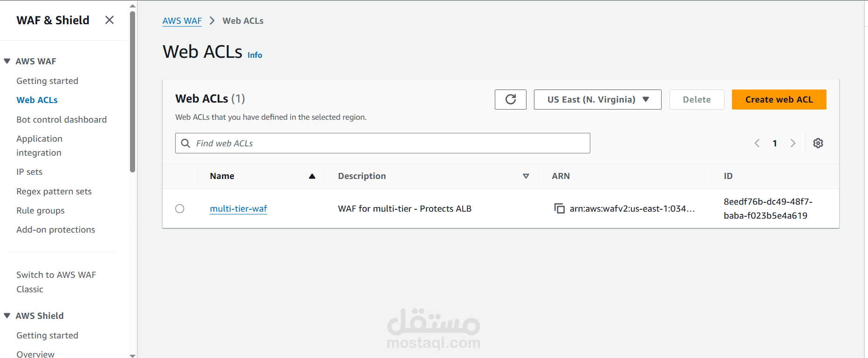Open Getting started under AWS Shield
The width and height of the screenshot is (868, 358).
48,335
